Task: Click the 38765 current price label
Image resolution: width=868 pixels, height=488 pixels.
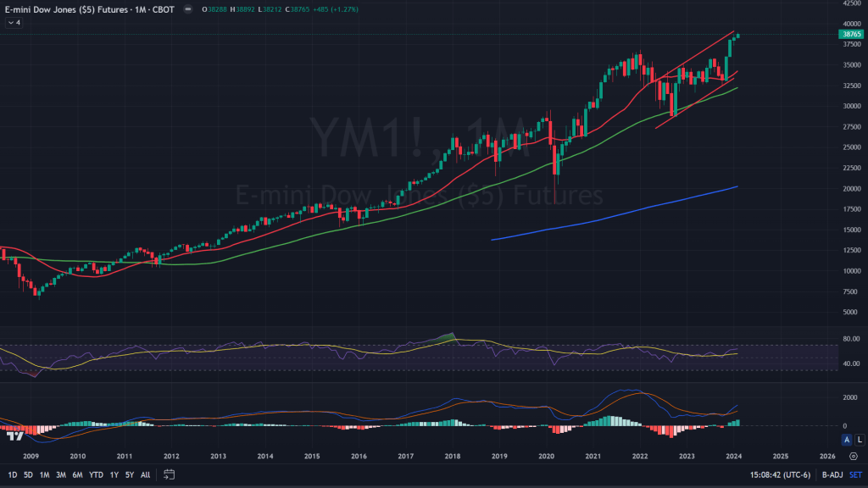Action: click(x=850, y=34)
